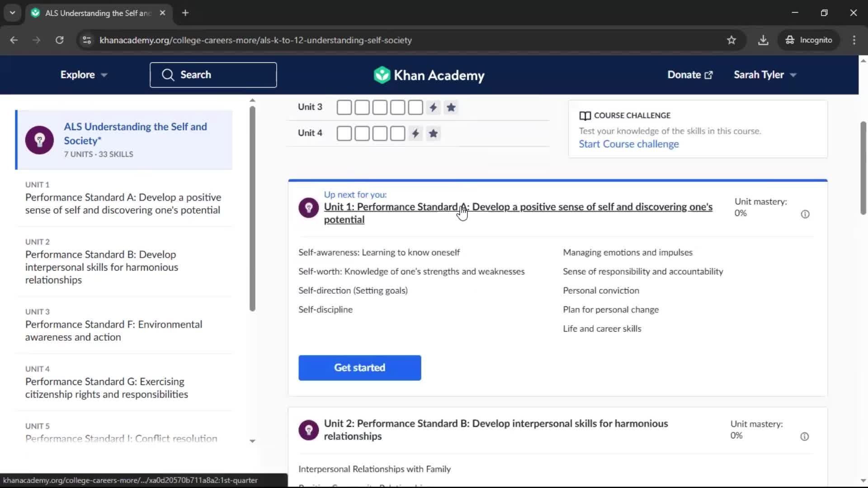Open Sense of responsibility and accountability lesson
The height and width of the screenshot is (488, 868).
click(643, 272)
